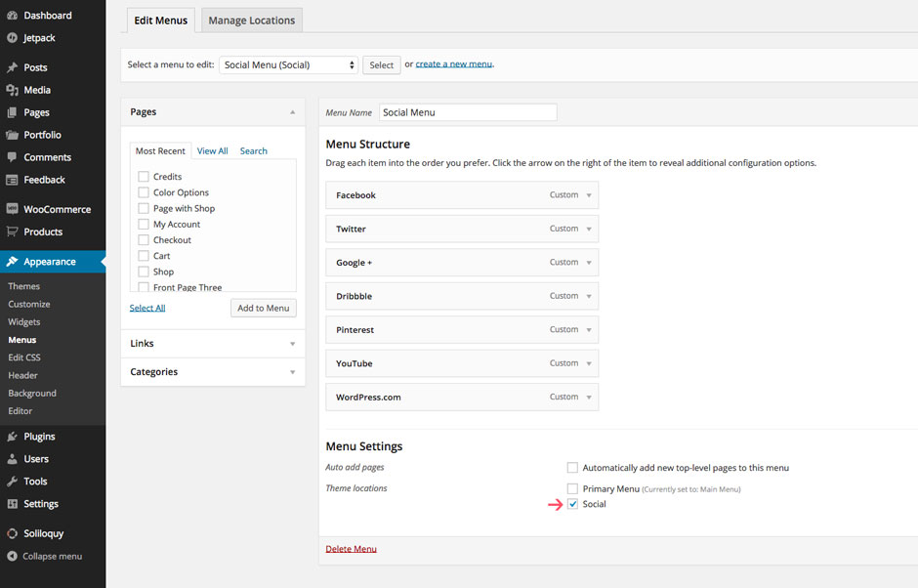The height and width of the screenshot is (588, 918).
Task: Open the Themes submenu item
Action: (24, 286)
